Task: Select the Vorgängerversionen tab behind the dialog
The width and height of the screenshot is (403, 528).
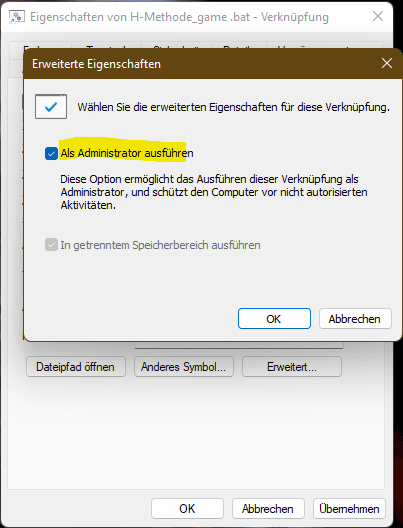Action: pos(324,45)
